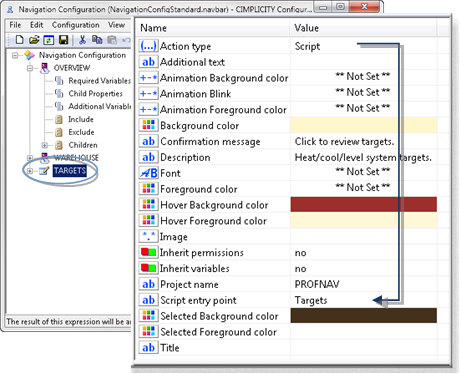Click the Selected Background color dark swatch

pyautogui.click(x=364, y=315)
